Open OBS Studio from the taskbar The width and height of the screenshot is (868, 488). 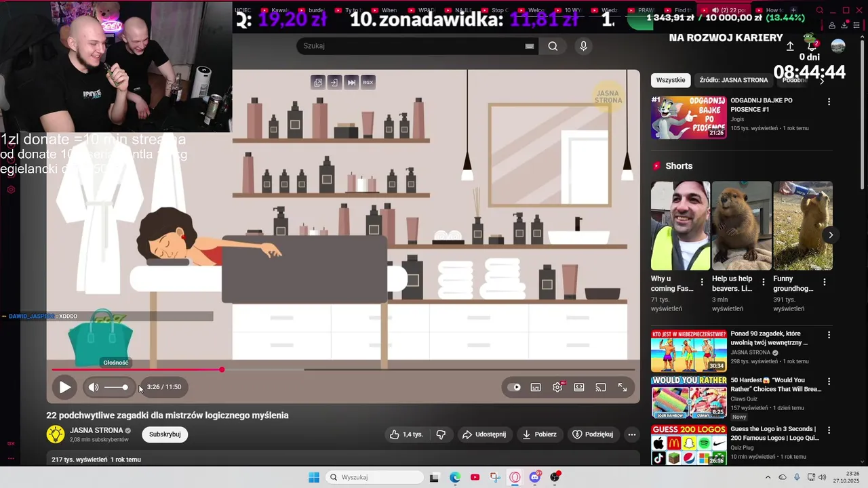coord(555,477)
